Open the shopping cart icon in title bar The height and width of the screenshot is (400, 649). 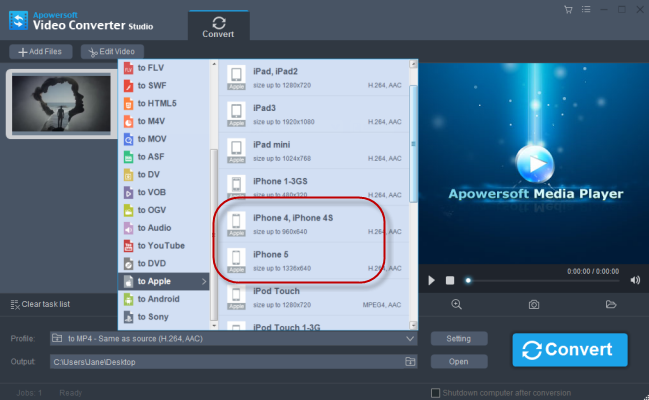tap(568, 10)
